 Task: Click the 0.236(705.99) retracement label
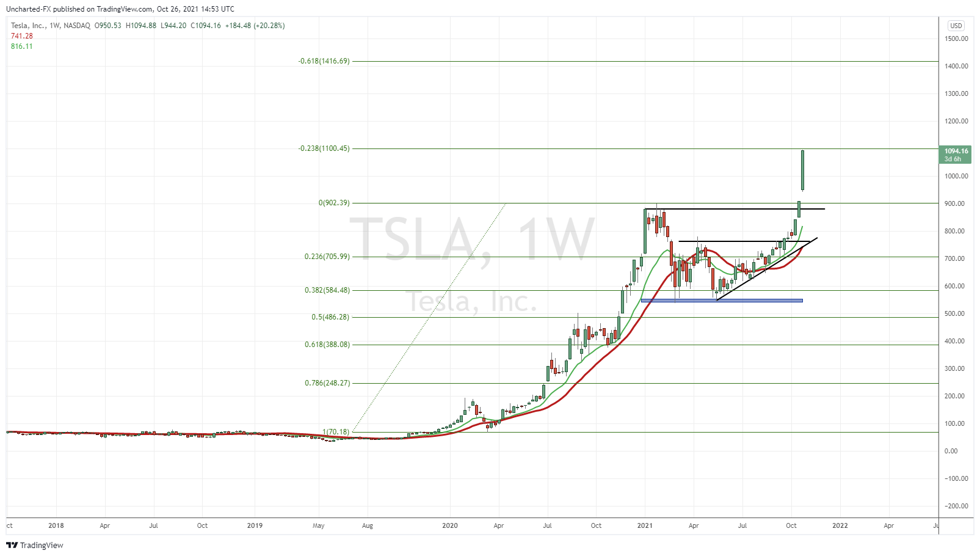327,257
